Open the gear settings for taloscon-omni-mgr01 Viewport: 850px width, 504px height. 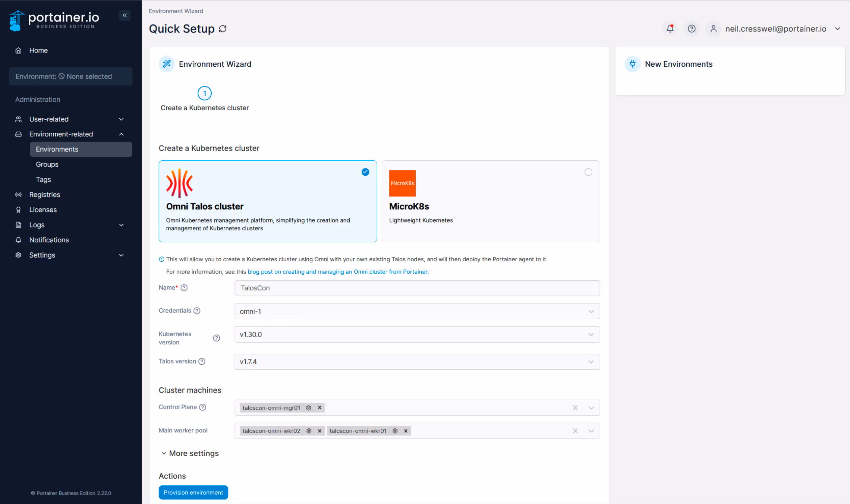[309, 408]
